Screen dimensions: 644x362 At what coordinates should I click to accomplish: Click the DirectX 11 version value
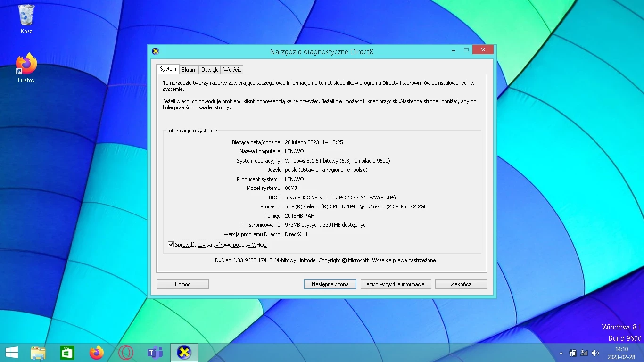(296, 234)
